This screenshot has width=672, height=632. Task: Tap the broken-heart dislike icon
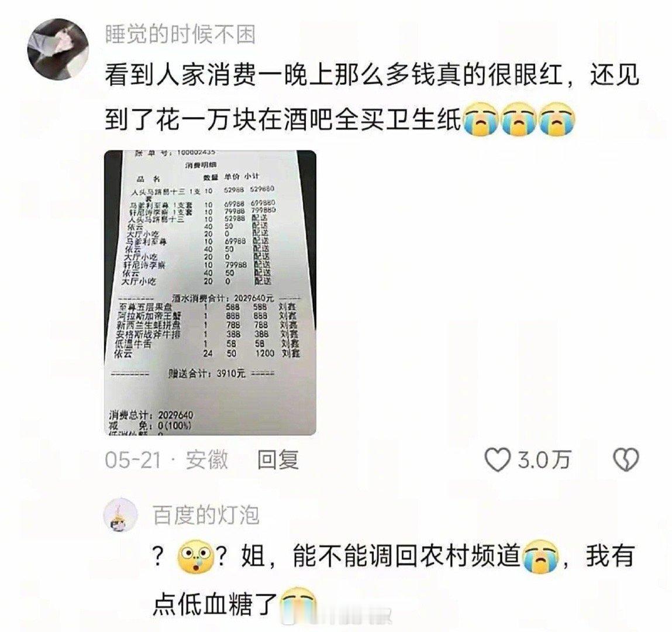click(626, 460)
